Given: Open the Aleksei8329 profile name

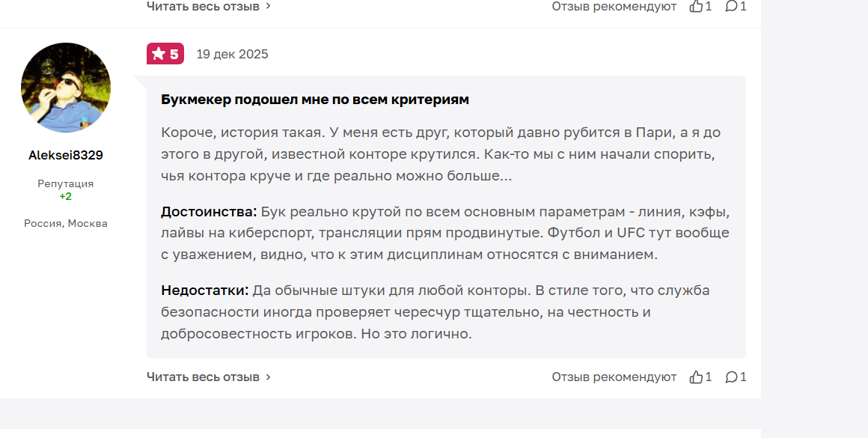Looking at the screenshot, I should [x=65, y=155].
